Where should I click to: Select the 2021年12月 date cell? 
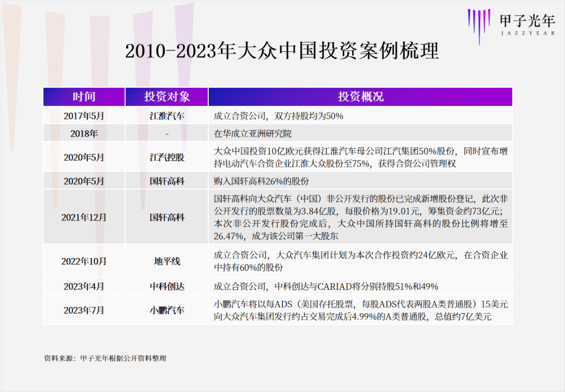point(84,217)
